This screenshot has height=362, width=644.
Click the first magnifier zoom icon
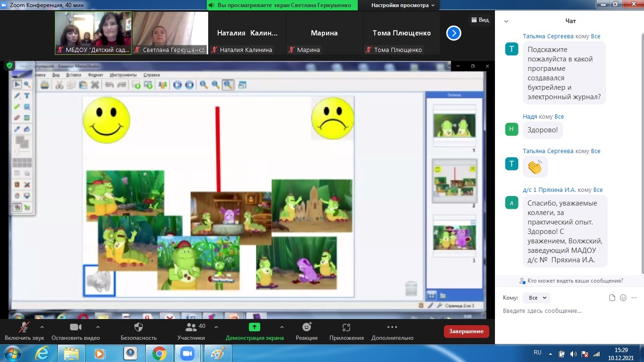pyautogui.click(x=204, y=85)
